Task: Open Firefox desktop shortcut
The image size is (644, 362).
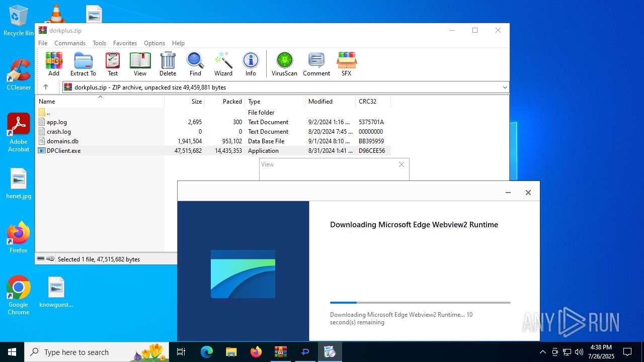Action: click(19, 237)
